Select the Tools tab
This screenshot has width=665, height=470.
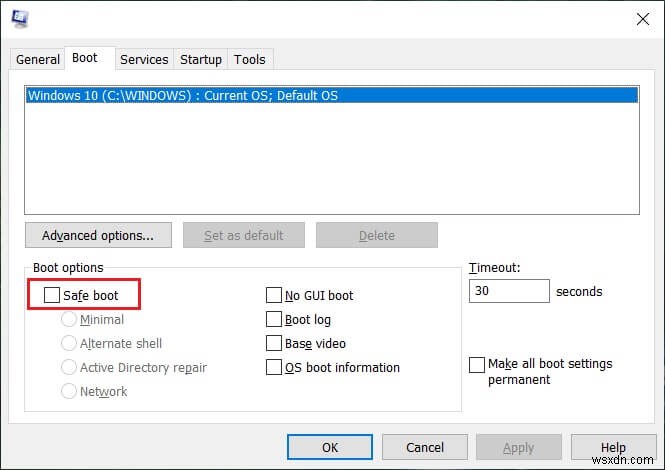click(250, 60)
